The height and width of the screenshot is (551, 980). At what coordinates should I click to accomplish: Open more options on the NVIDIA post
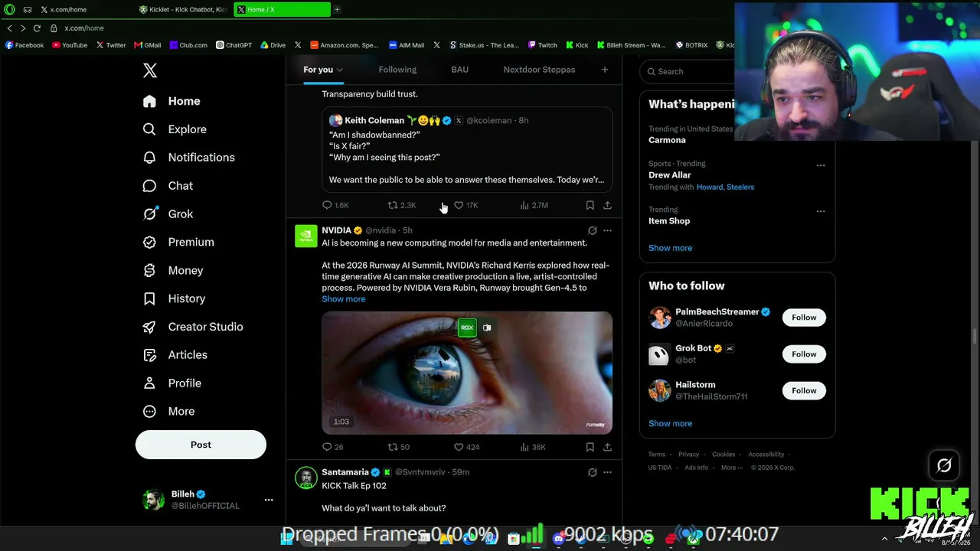click(607, 230)
